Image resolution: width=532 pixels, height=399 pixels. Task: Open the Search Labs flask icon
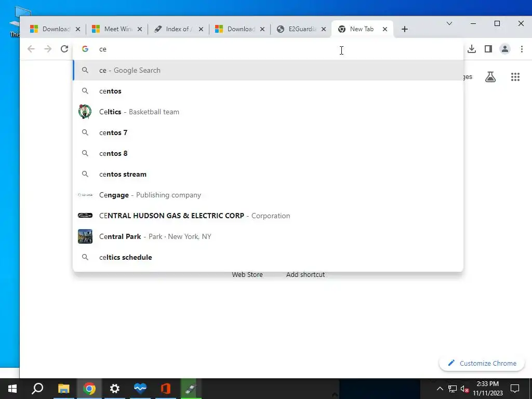tap(490, 77)
